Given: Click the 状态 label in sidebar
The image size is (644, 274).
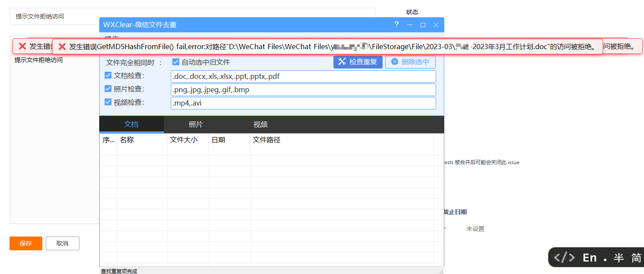Looking at the screenshot, I should (412, 12).
